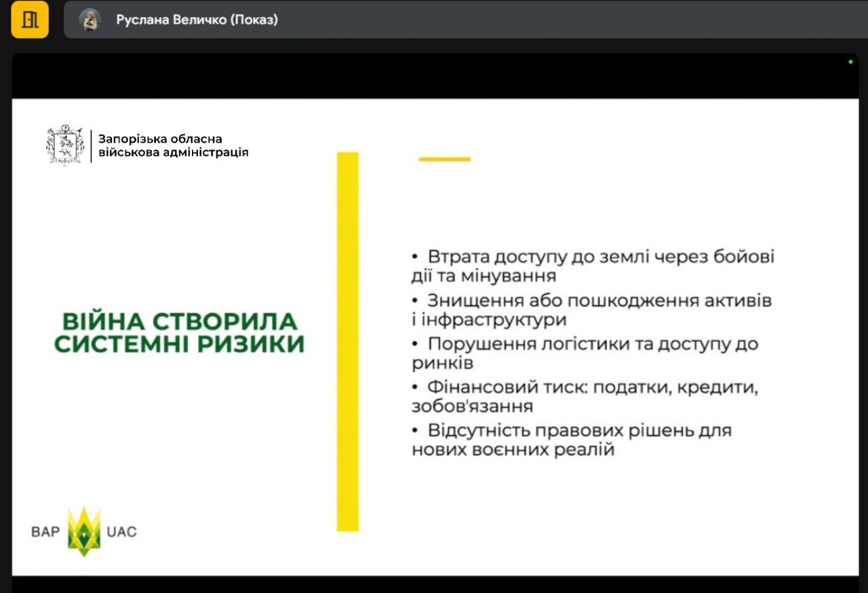This screenshot has height=593, width=868.
Task: Click the yellow door icon button
Action: coord(30,20)
